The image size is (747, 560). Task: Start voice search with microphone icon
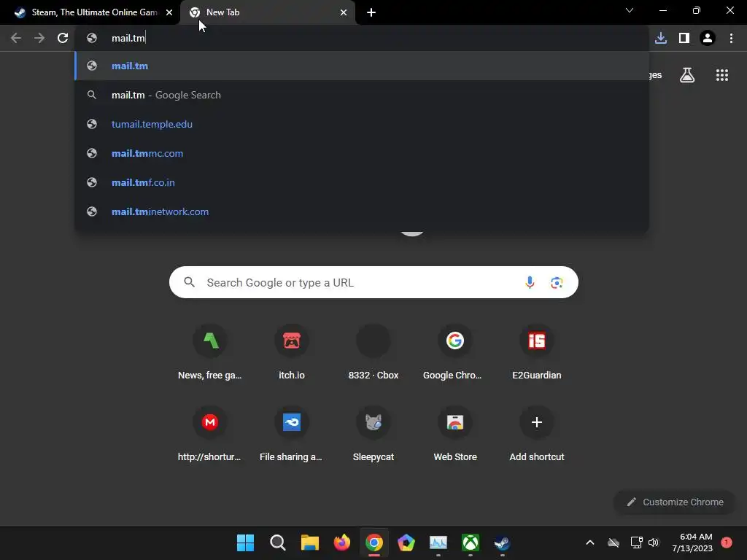pos(530,282)
